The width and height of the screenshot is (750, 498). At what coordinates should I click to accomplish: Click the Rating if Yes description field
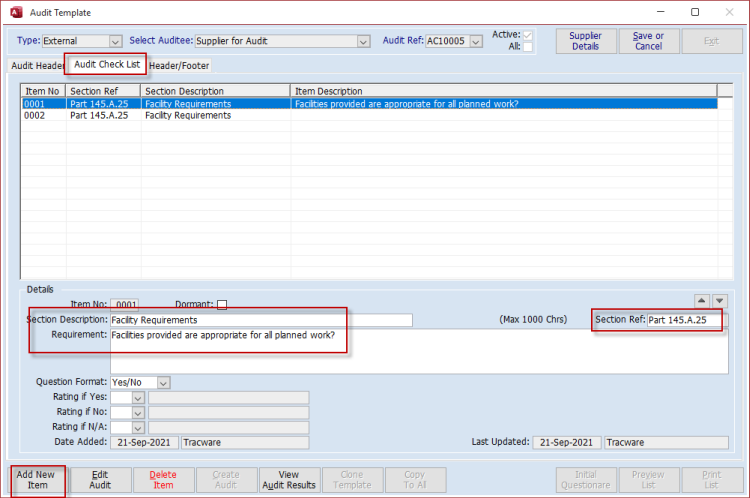pyautogui.click(x=229, y=398)
